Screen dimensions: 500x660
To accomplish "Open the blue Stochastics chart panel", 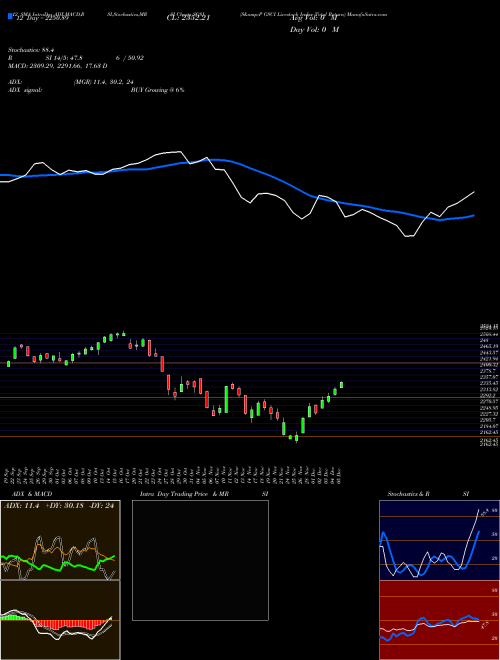I will pyautogui.click(x=439, y=540).
